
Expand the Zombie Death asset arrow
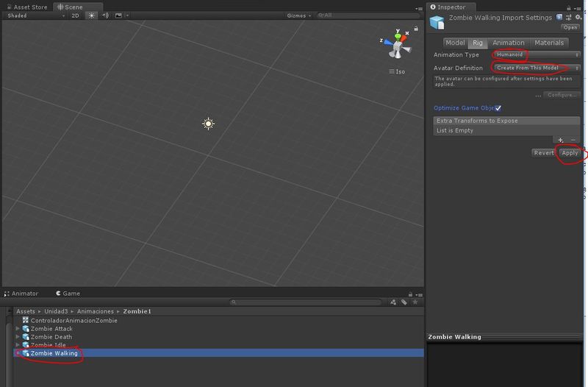point(18,337)
